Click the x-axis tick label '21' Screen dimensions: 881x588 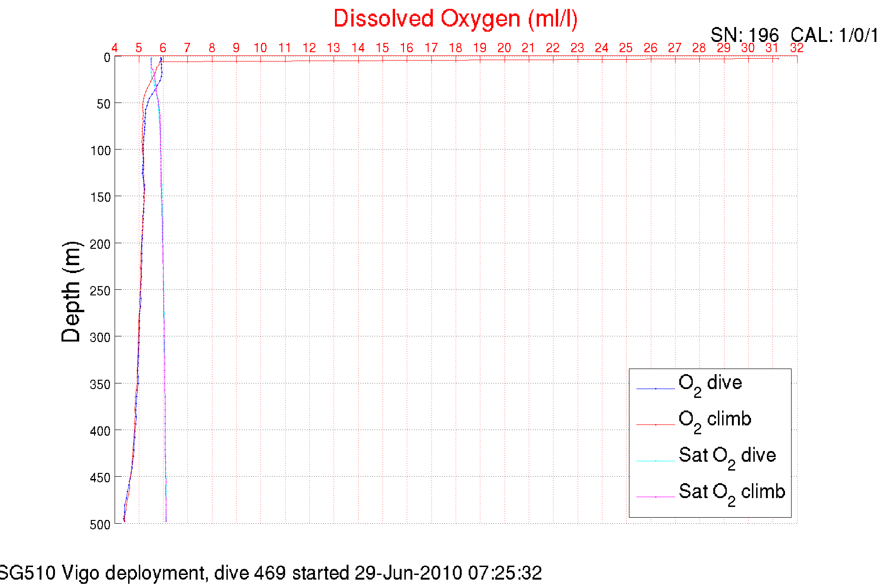tap(528, 48)
